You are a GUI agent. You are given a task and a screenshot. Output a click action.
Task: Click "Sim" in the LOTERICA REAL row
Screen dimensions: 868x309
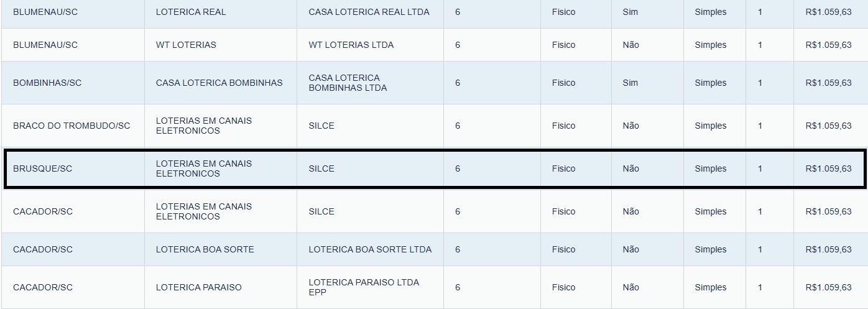point(630,12)
